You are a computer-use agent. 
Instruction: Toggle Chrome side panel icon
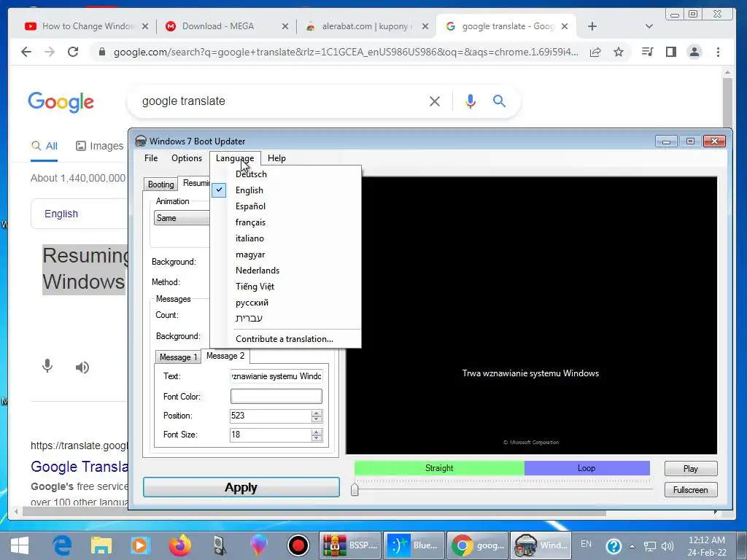point(671,52)
